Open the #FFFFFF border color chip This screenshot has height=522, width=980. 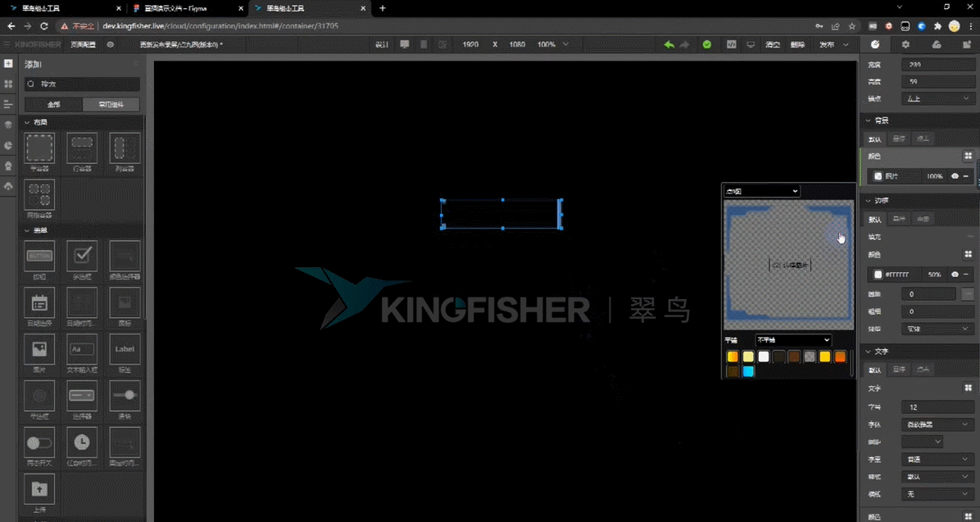click(878, 275)
